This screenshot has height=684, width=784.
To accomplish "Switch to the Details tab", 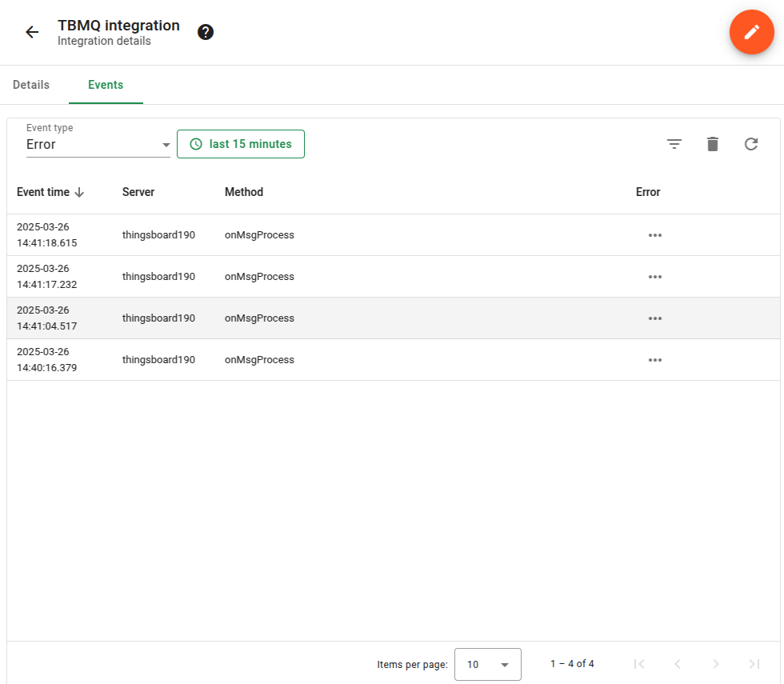I will 31,85.
